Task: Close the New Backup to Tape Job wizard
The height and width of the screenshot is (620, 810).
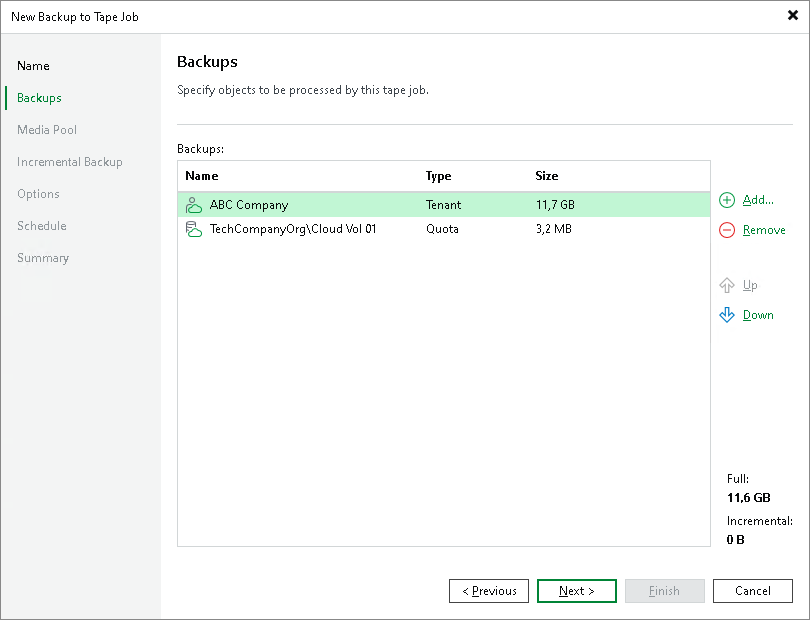Action: pos(795,15)
